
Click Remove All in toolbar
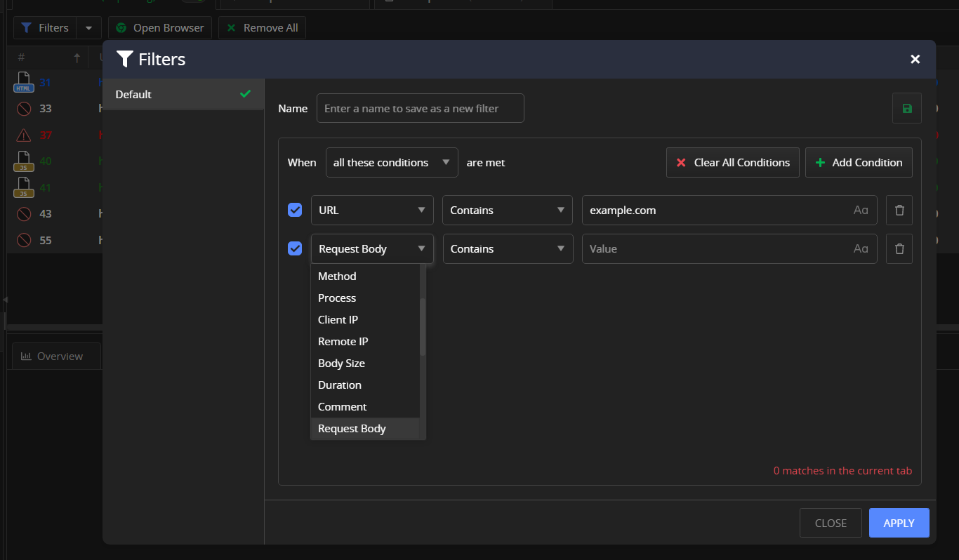coord(262,28)
